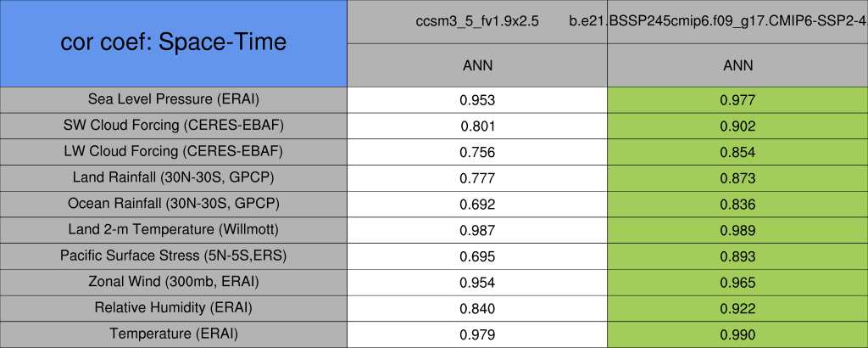868x348 pixels.
Task: Select the LW Cloud Forcing (CERES-EBAF) label
Action: pos(173,152)
